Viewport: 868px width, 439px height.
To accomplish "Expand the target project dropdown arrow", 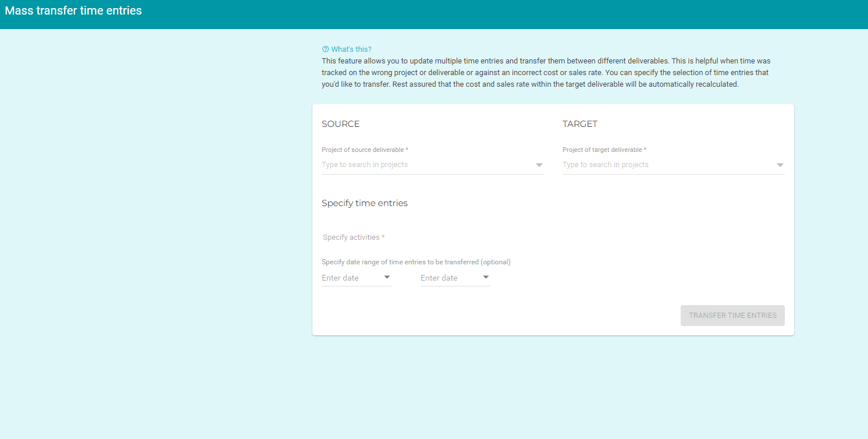I will [x=780, y=165].
